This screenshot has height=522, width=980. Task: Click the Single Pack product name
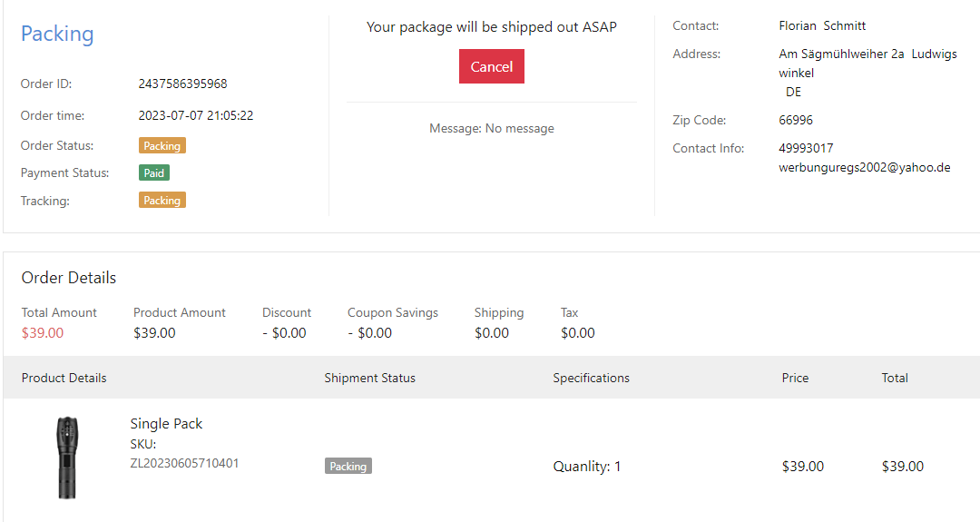[166, 424]
